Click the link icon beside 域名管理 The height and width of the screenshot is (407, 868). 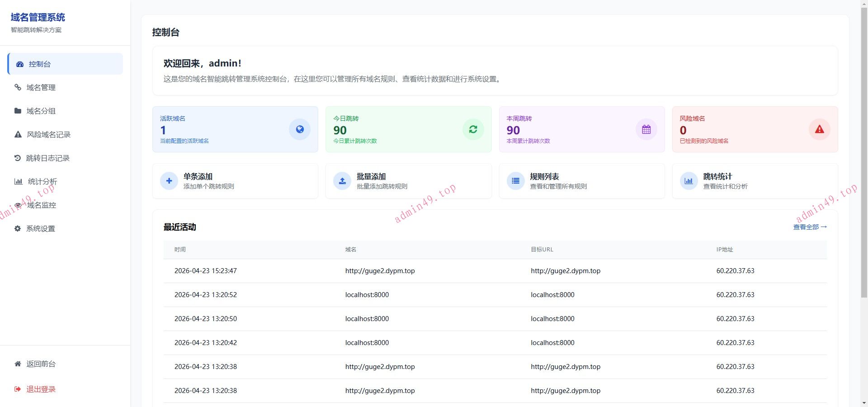point(18,87)
